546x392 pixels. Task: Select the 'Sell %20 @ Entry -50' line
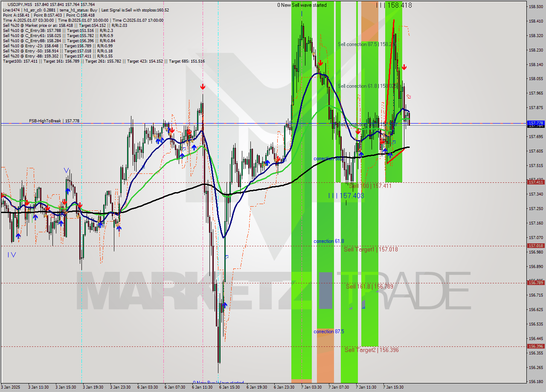58,51
